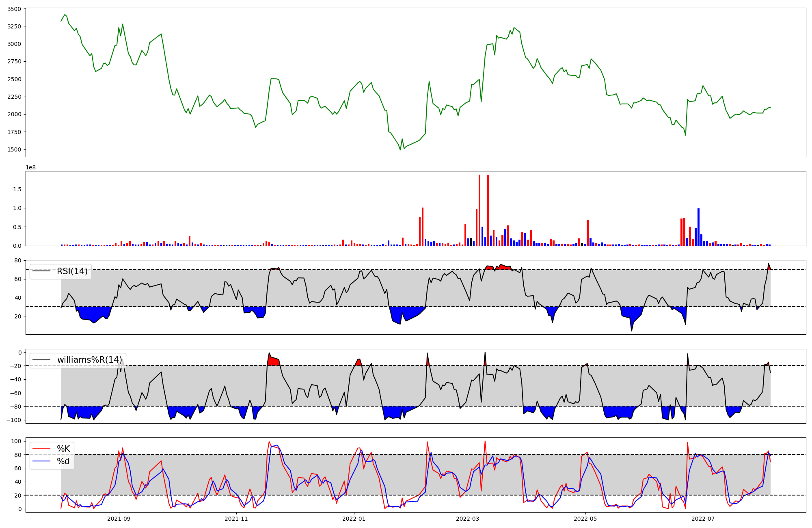Click the tallest blue volume bar
812x528 pixels.
[698, 227]
